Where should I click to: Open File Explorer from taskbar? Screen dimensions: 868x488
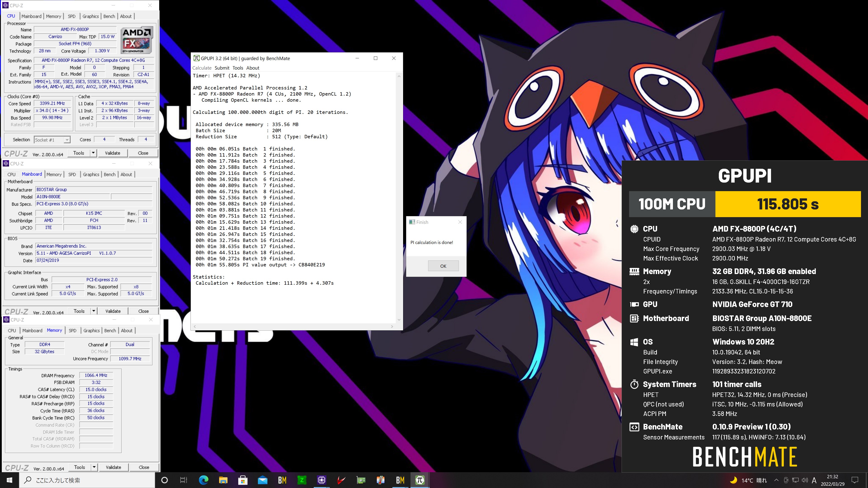[223, 480]
